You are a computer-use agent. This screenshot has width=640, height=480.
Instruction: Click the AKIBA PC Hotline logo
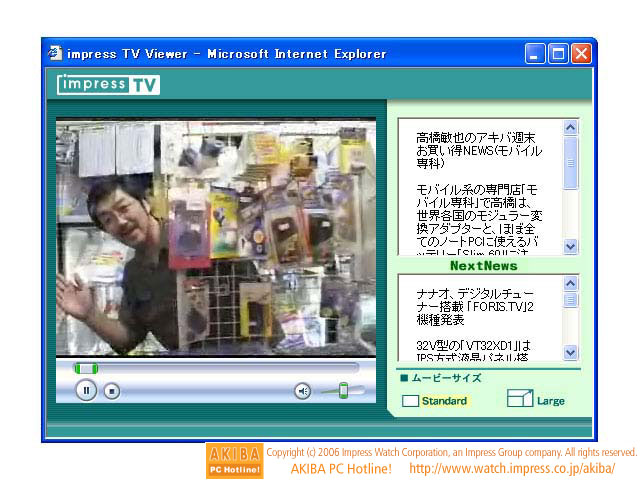pyautogui.click(x=234, y=460)
